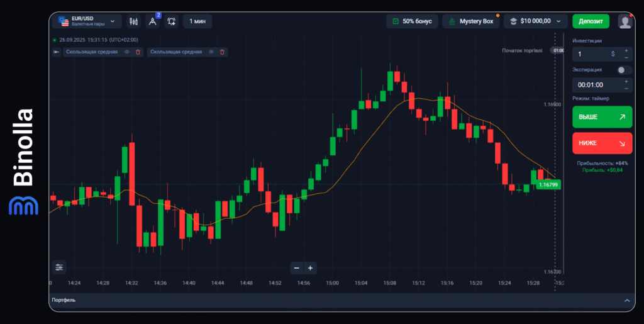Screen dimensions: 644x324
Task: Open the indicators compass tool
Action: click(152, 21)
